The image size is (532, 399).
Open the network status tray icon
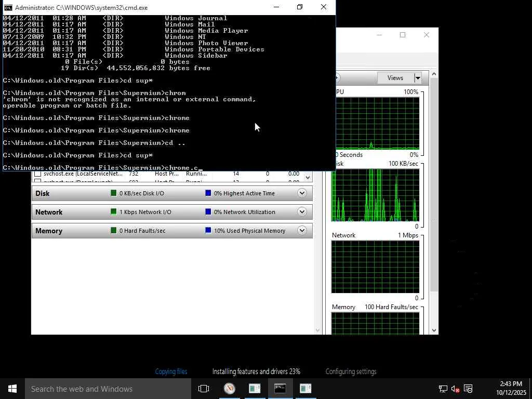pyautogui.click(x=443, y=389)
